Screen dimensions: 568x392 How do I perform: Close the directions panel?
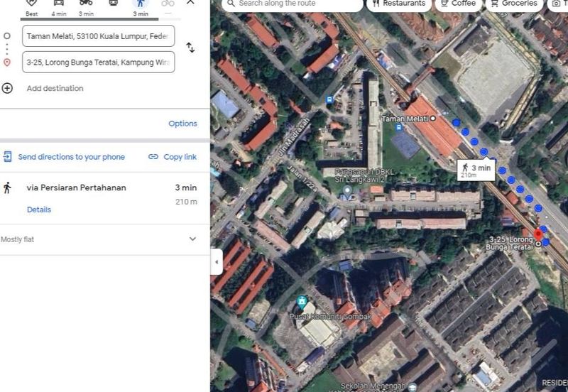click(190, 3)
